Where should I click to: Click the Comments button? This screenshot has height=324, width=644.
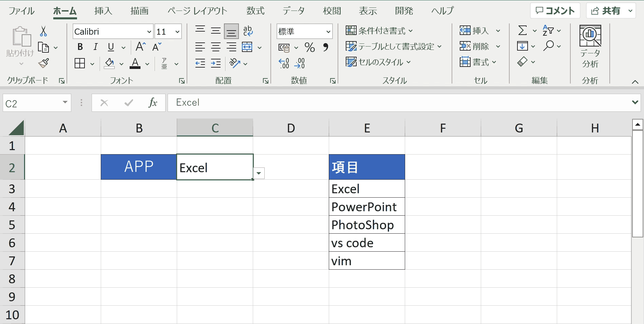coord(555,11)
